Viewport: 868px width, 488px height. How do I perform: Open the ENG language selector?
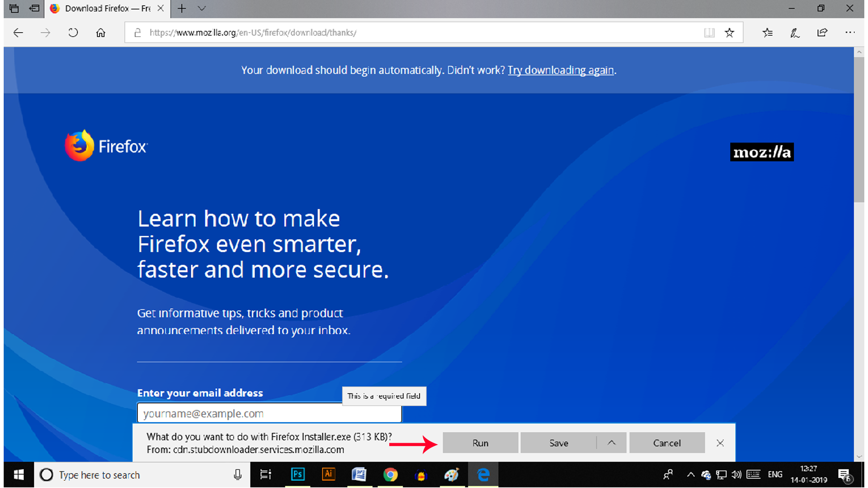click(775, 474)
